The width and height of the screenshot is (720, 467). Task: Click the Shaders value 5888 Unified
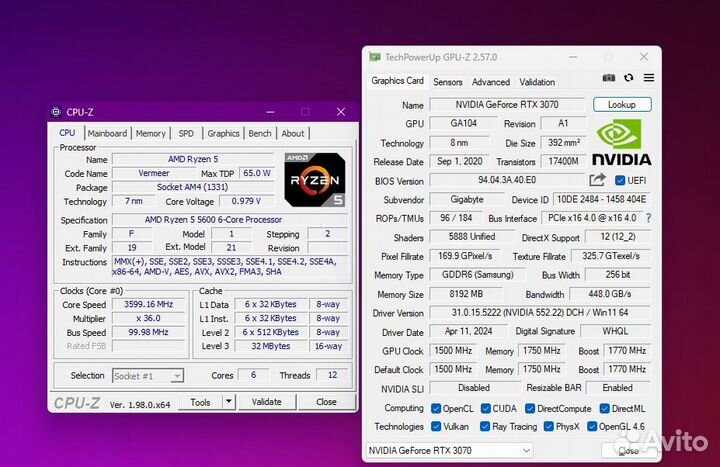pyautogui.click(x=472, y=237)
